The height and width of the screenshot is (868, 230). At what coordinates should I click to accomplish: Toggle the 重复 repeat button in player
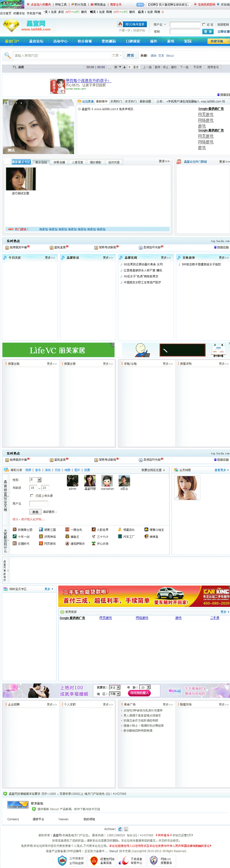click(x=136, y=67)
